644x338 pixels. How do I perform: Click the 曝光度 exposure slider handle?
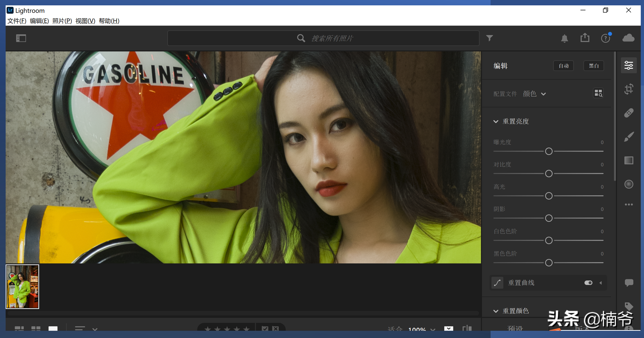[549, 151]
